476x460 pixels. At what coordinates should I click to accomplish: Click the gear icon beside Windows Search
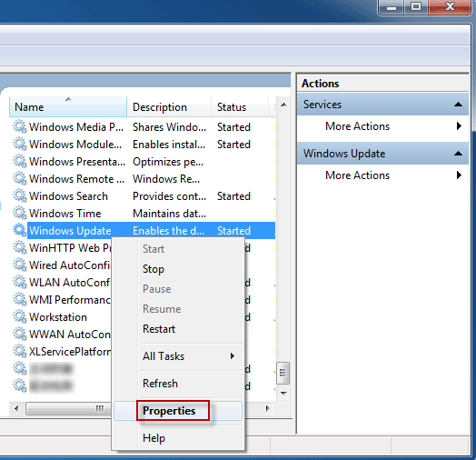click(20, 196)
